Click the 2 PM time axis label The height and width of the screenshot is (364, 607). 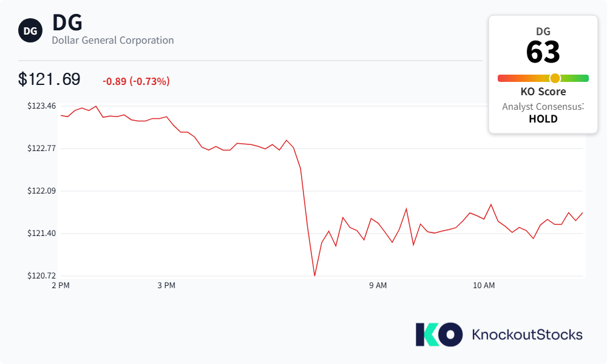coord(61,286)
